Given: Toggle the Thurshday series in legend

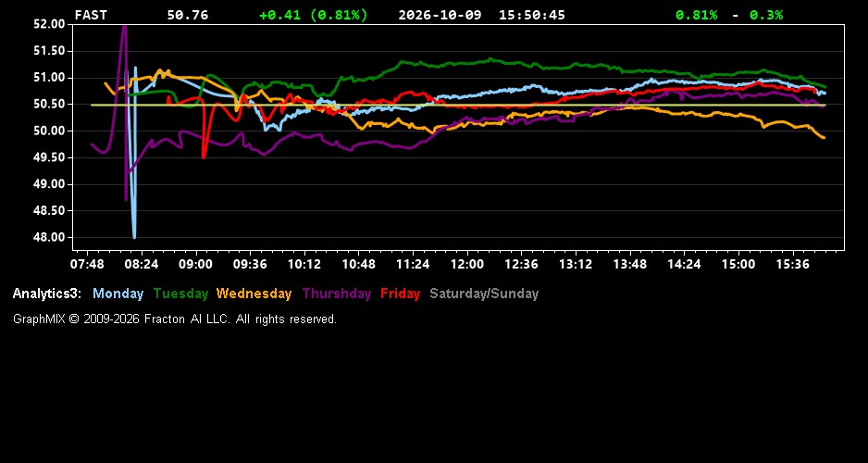Looking at the screenshot, I should coord(337,294).
